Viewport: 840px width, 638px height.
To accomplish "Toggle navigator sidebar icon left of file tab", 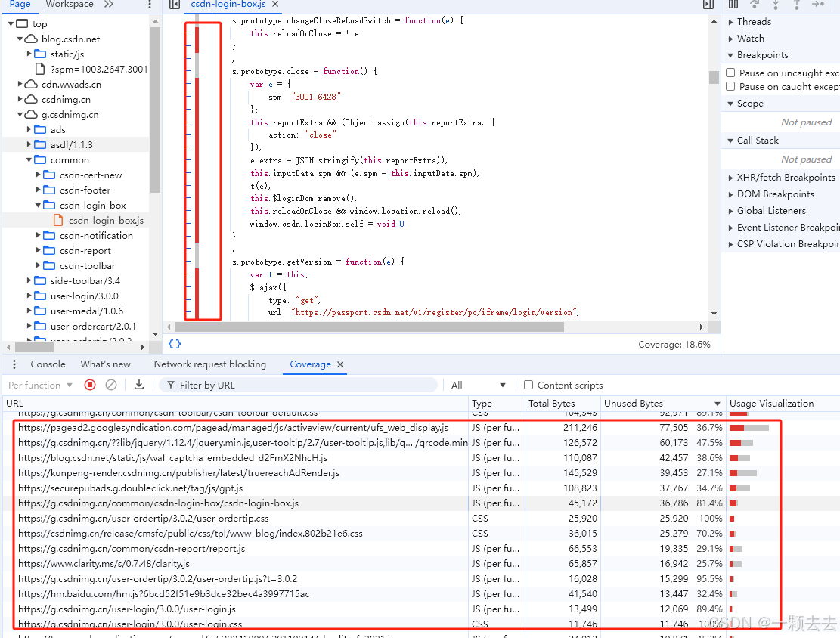I will tap(174, 5).
